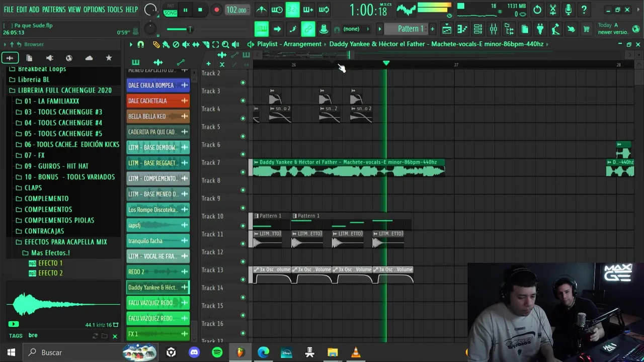Mute Track 10 using its green dot

[x=243, y=226]
